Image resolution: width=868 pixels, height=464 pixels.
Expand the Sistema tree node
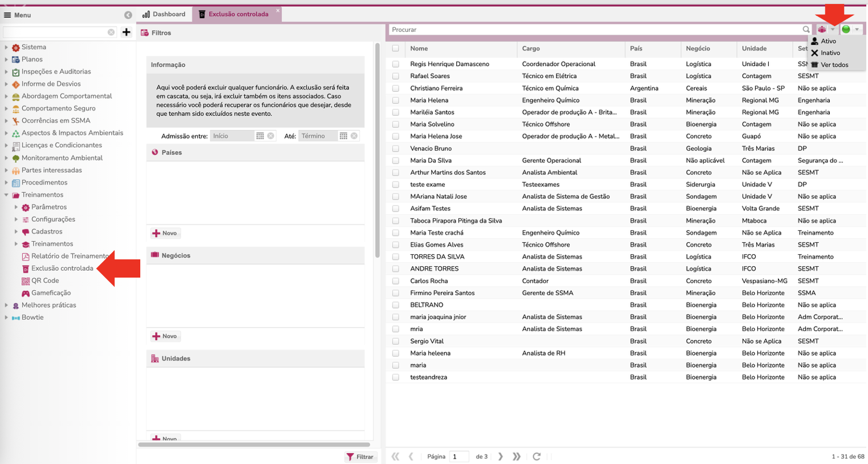6,47
